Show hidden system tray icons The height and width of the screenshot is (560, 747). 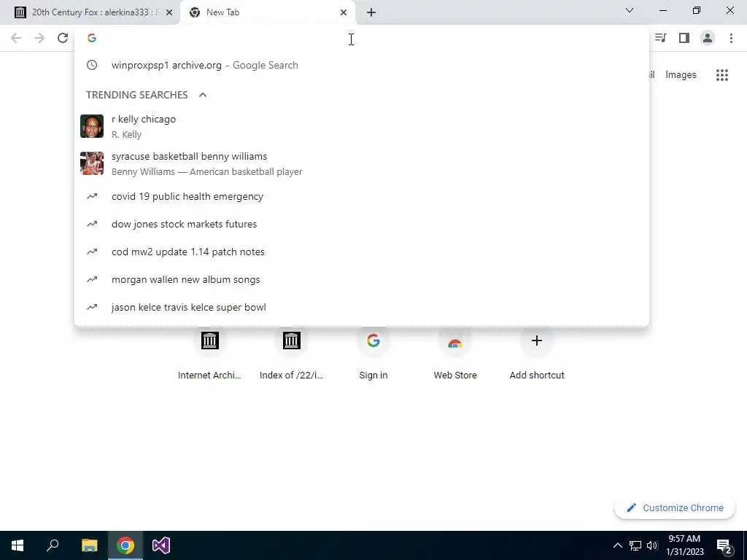coord(617,545)
